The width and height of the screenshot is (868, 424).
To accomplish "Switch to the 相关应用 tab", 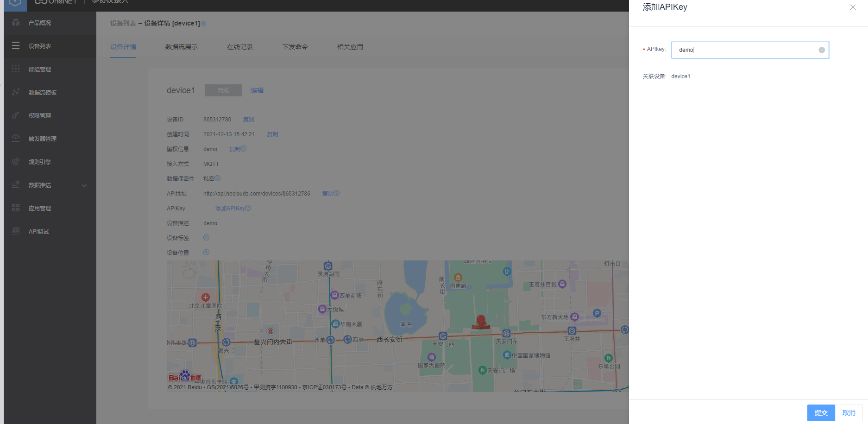I will [x=350, y=47].
